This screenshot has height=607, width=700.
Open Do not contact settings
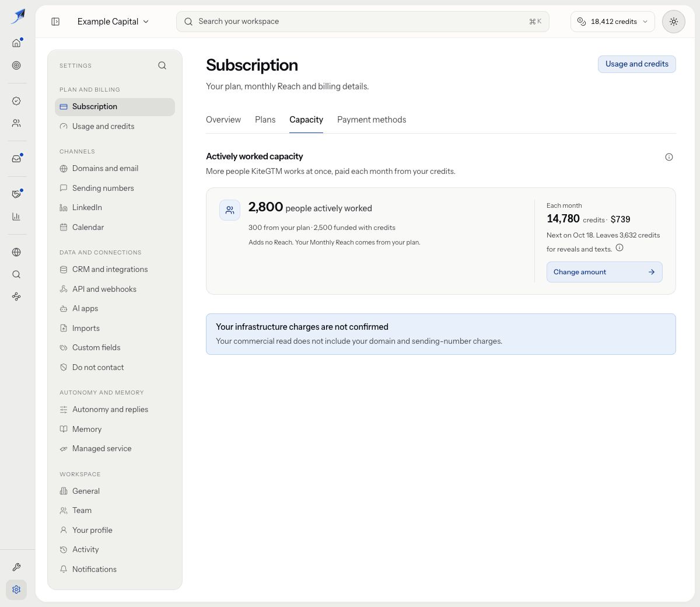click(115, 368)
